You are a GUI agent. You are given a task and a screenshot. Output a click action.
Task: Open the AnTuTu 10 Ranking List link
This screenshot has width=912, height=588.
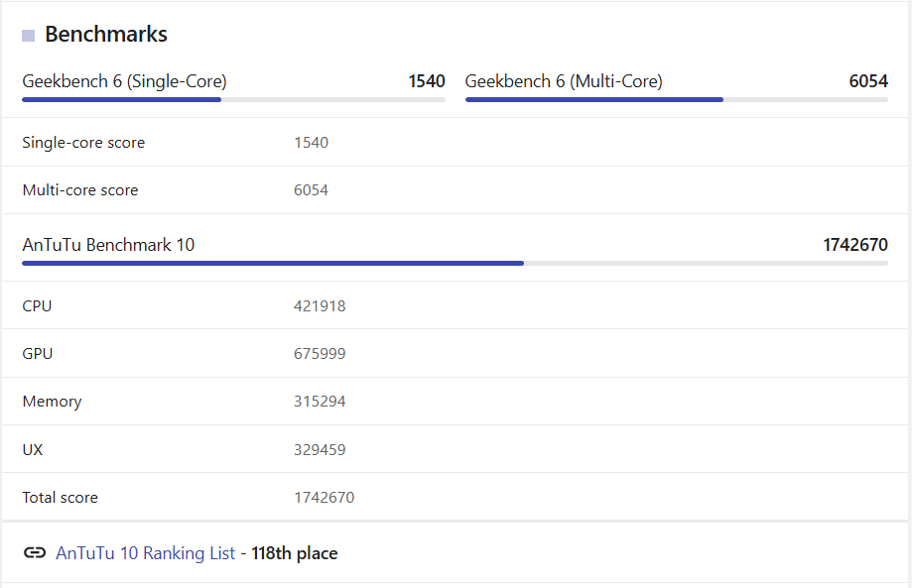[x=146, y=553]
